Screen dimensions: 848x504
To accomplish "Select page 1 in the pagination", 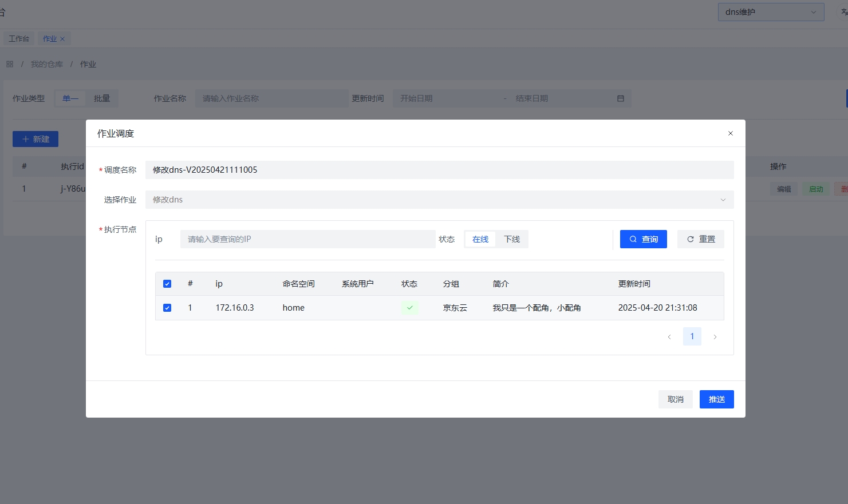I will (x=692, y=336).
